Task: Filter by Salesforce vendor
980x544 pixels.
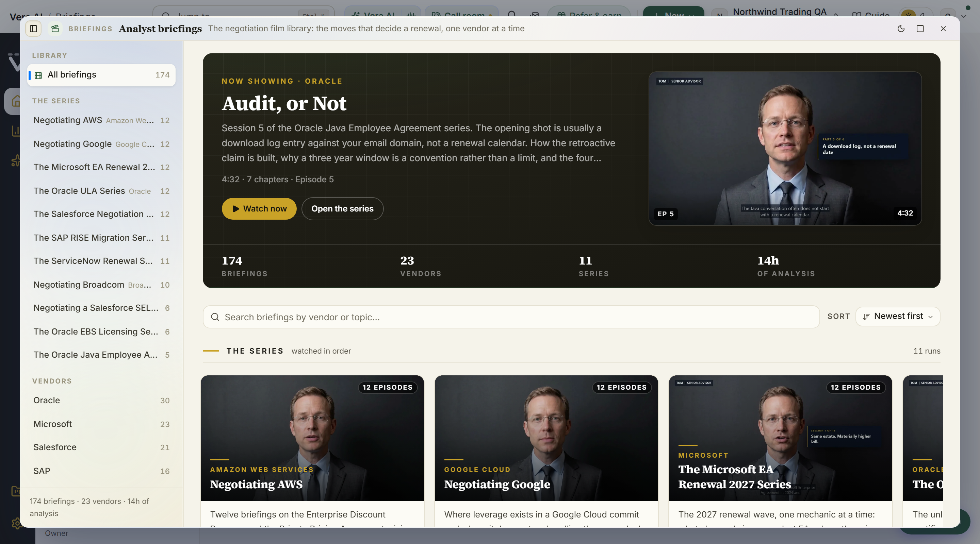Action: [101, 447]
